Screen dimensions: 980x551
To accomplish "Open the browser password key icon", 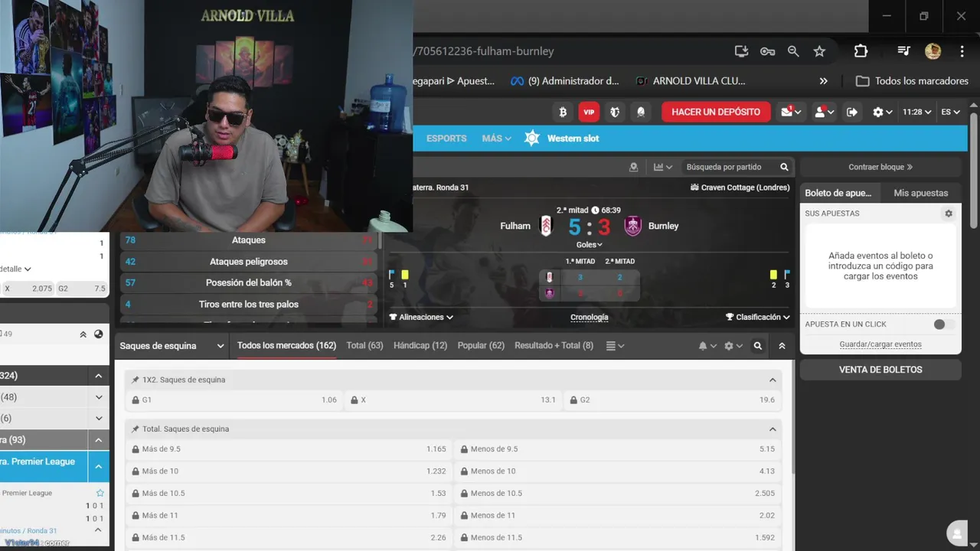I will click(x=767, y=51).
